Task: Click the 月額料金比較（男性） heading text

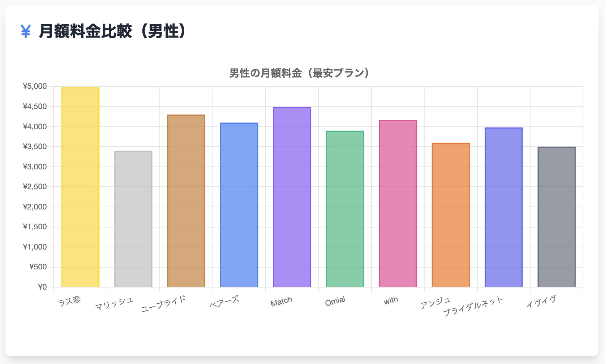Action: [112, 31]
